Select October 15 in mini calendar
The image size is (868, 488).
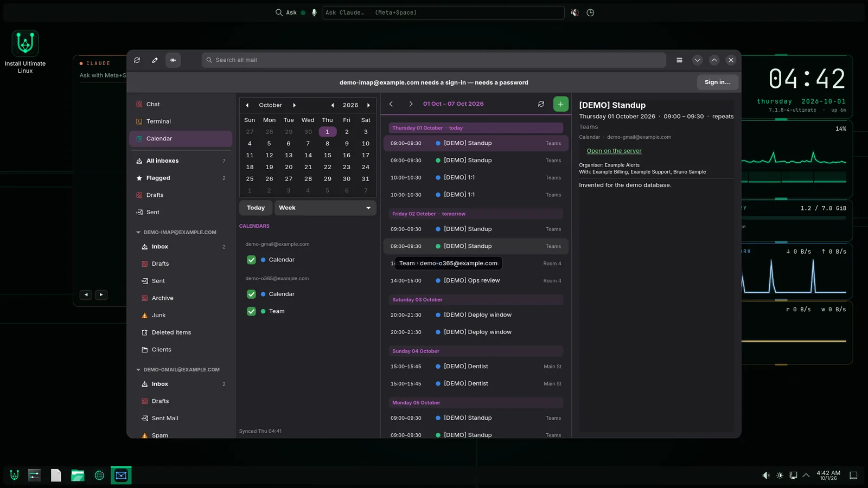pos(327,155)
